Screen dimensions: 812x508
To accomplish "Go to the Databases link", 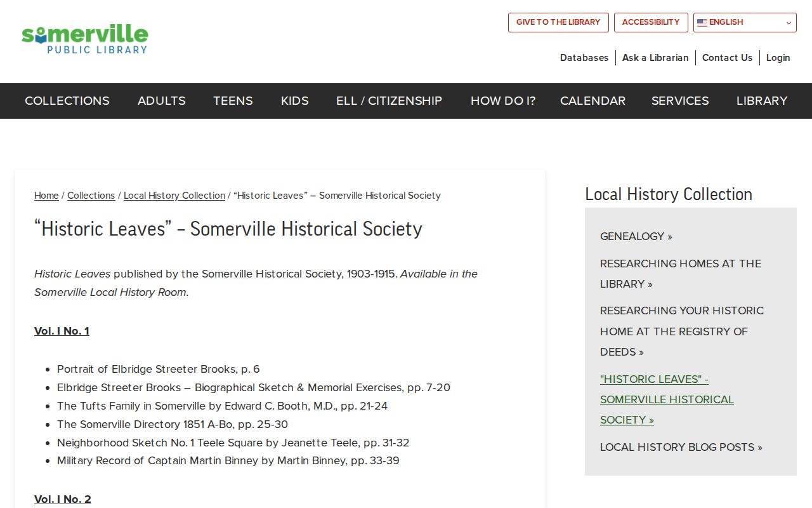I will click(584, 58).
